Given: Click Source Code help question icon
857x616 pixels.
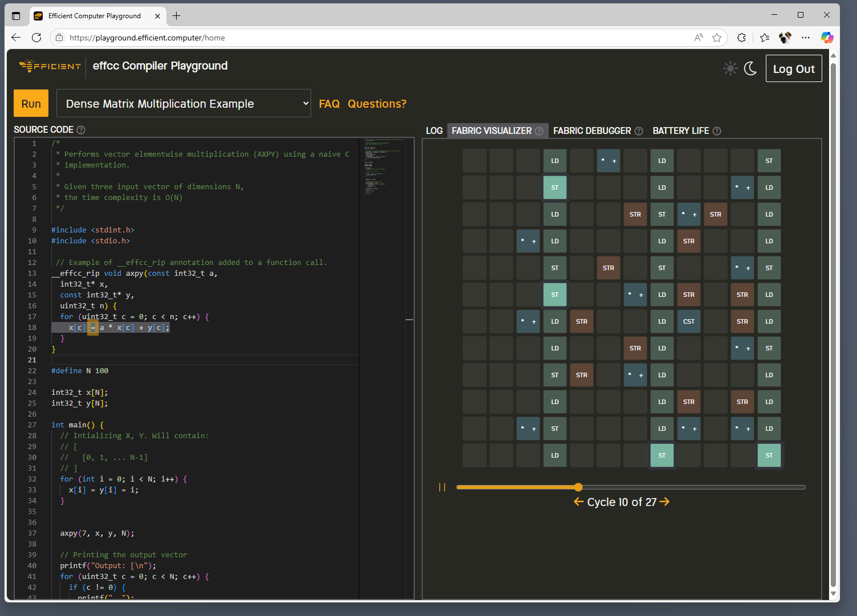Looking at the screenshot, I should click(81, 130).
